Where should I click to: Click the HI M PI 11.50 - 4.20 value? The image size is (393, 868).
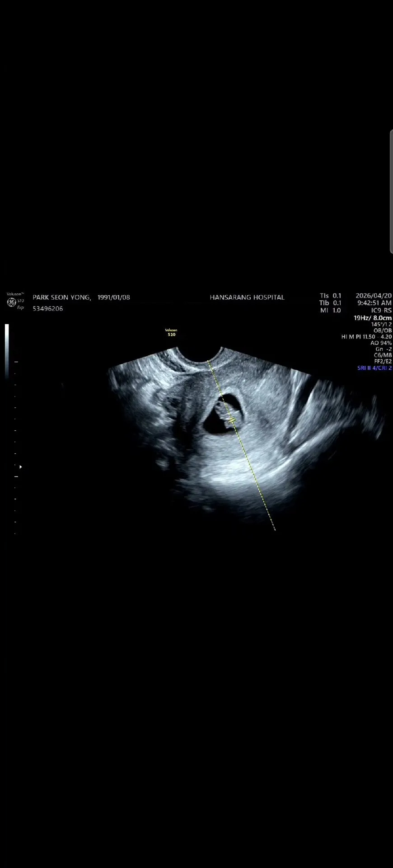(x=367, y=337)
